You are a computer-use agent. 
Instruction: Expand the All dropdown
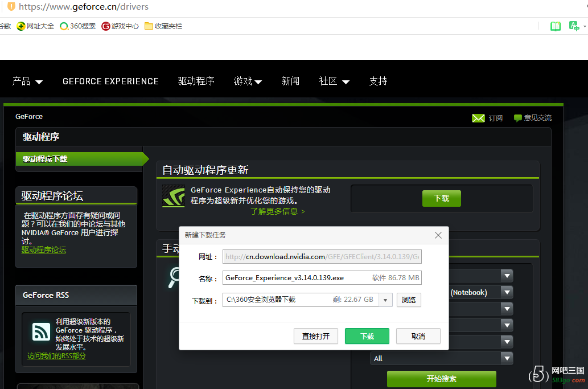(x=507, y=359)
